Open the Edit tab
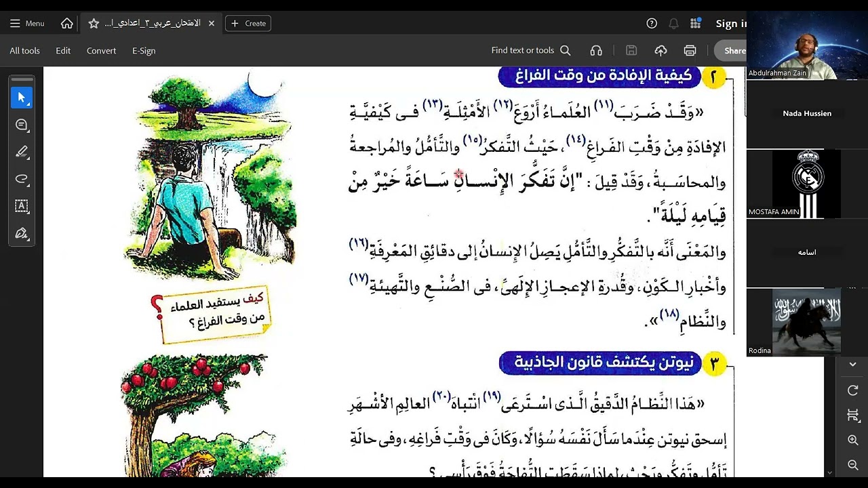The image size is (868, 488). point(63,51)
